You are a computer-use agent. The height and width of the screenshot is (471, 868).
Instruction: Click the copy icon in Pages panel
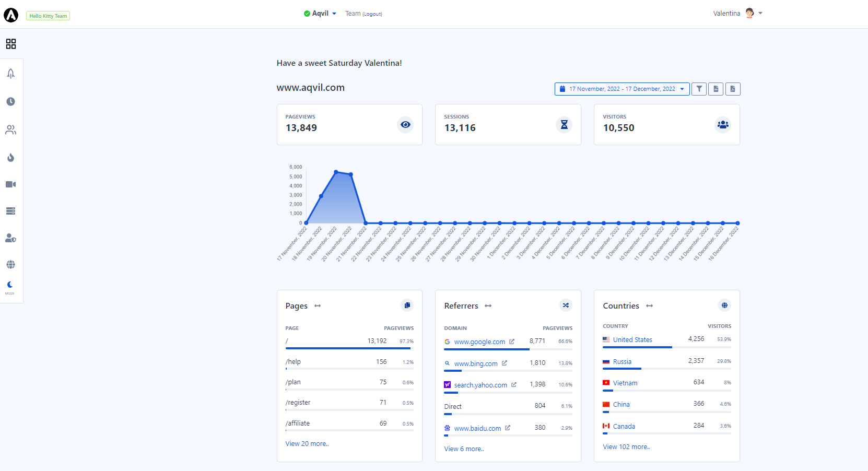point(407,305)
